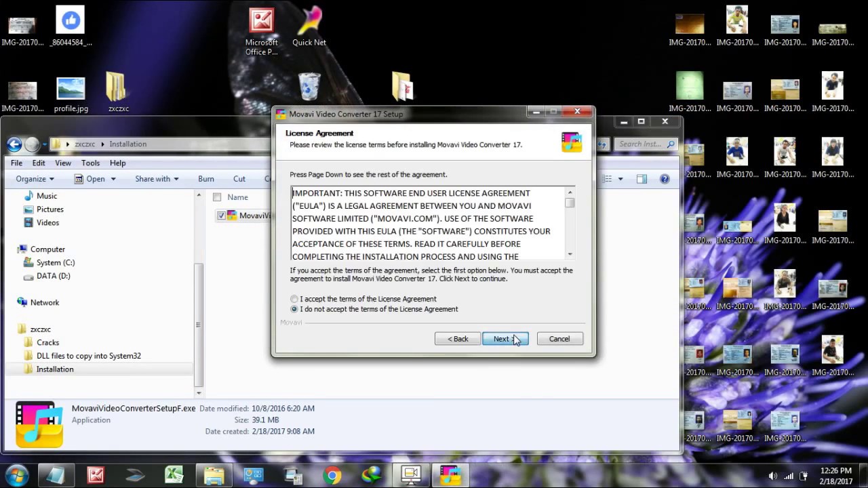Image resolution: width=868 pixels, height=488 pixels.
Task: Click the Windows Start button
Action: pyautogui.click(x=17, y=474)
